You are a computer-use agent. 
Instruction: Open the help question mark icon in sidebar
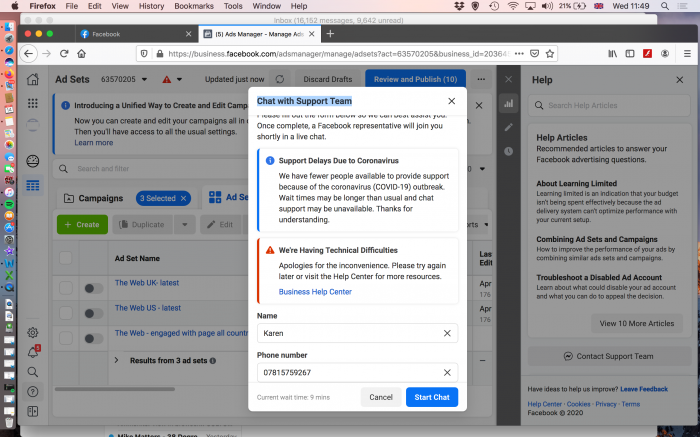point(33,391)
